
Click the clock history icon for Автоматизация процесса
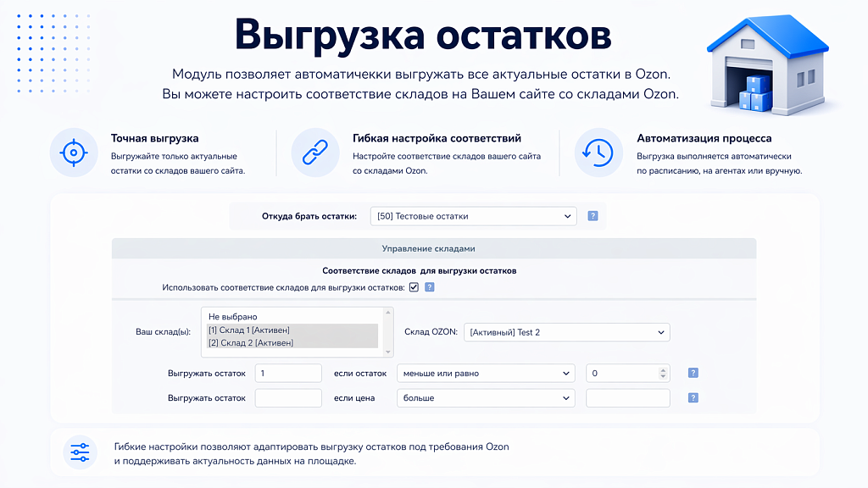coord(598,152)
